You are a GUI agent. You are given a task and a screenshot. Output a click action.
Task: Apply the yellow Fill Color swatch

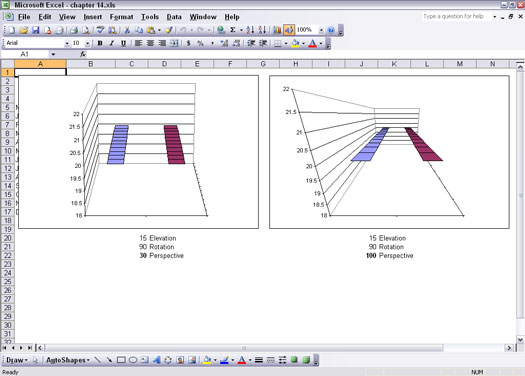pos(295,43)
